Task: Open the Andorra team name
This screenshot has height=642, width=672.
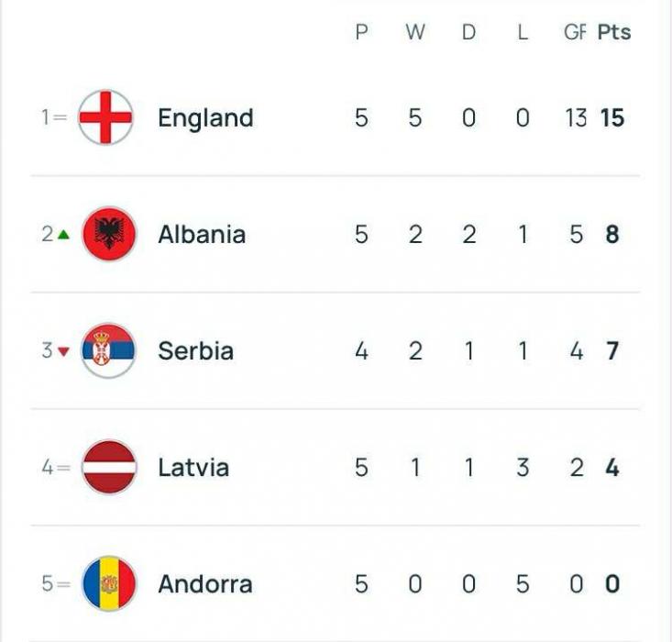Action: point(205,584)
